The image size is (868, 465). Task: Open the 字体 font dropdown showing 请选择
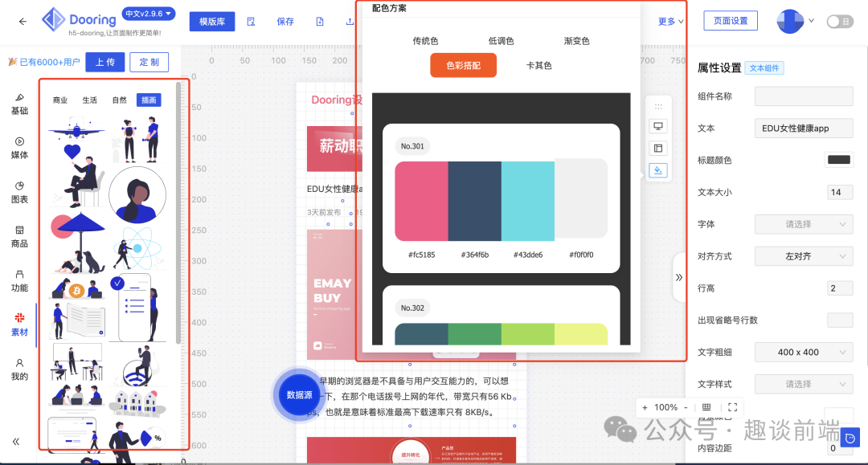coord(804,224)
